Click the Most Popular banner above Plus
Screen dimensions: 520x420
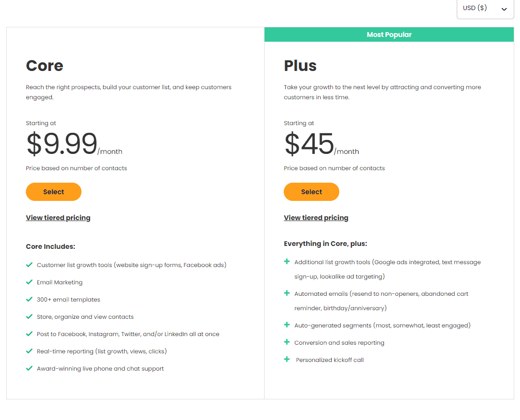pos(389,34)
